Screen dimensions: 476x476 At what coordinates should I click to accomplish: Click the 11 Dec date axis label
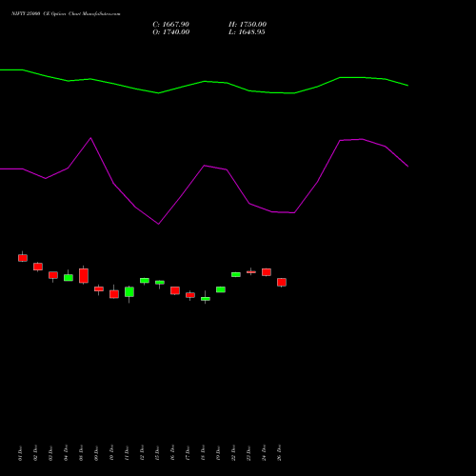[127, 453]
